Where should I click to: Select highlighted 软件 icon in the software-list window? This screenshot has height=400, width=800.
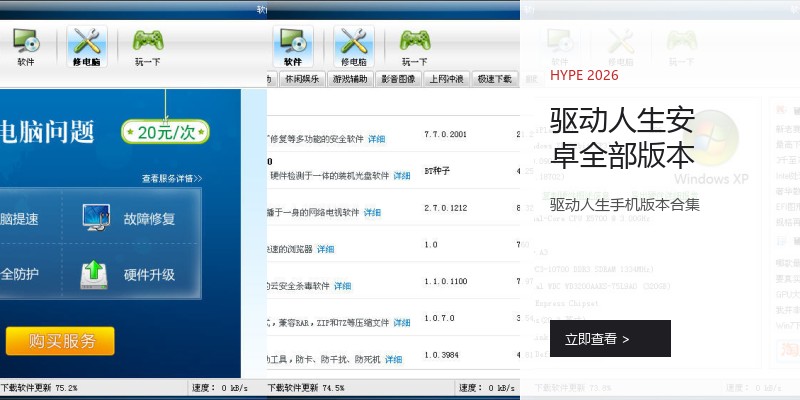pos(293,46)
